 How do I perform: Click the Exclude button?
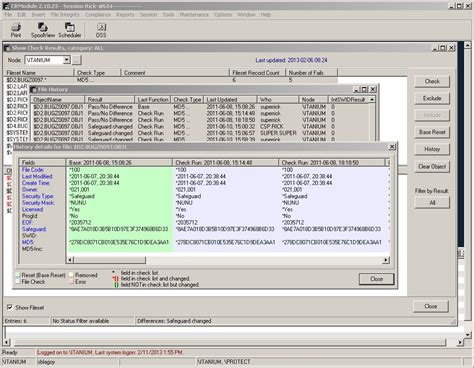[432, 98]
